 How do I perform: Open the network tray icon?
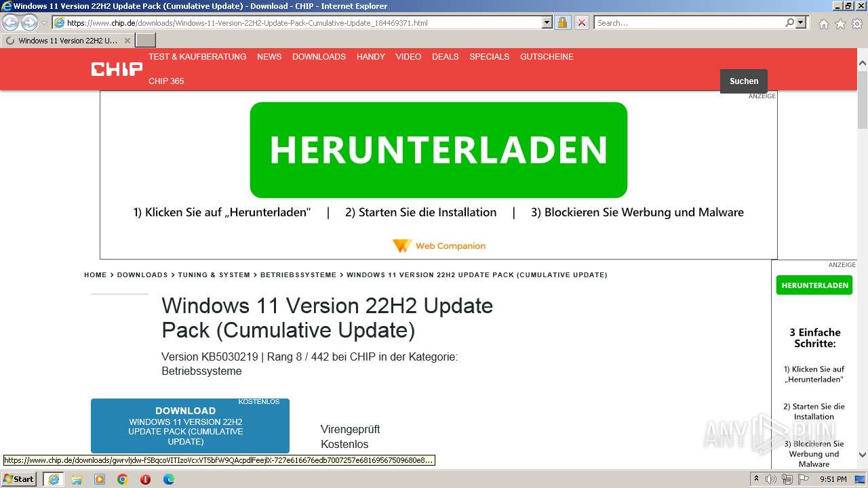787,479
